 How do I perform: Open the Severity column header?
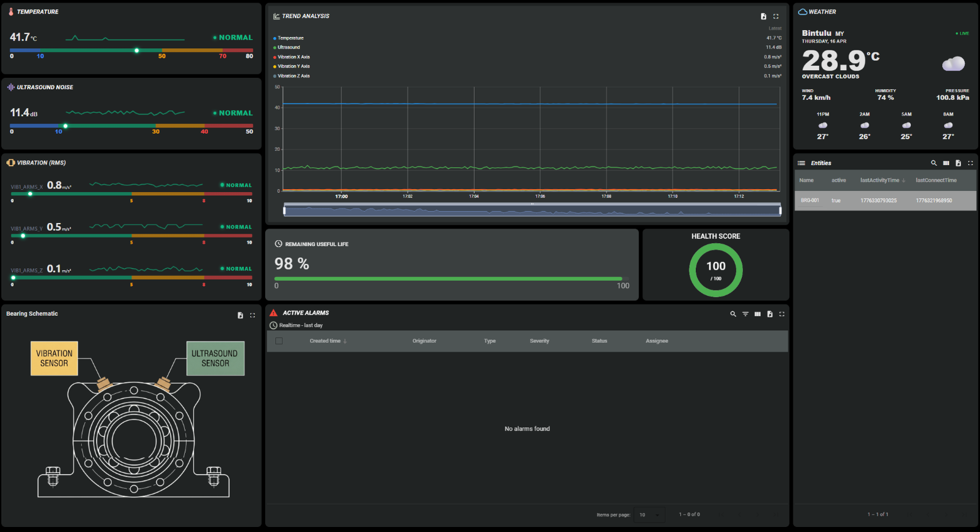pyautogui.click(x=539, y=340)
